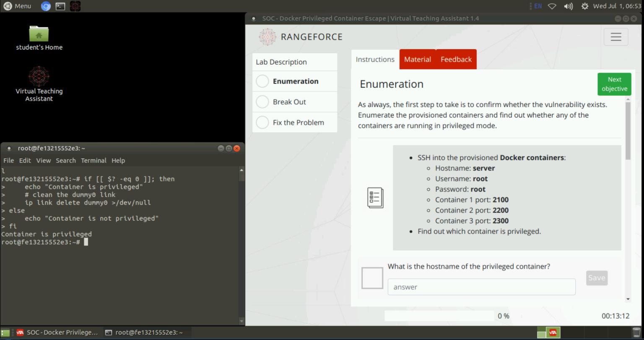Switch to the SOC - Docker Privilege taskbar window
Screen dimensions: 644x340
pyautogui.click(x=57, y=332)
